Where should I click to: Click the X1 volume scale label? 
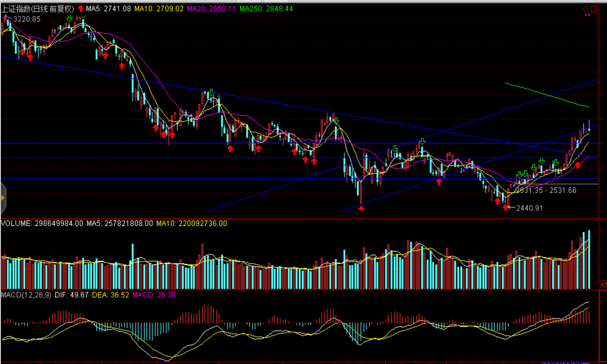pos(603,285)
